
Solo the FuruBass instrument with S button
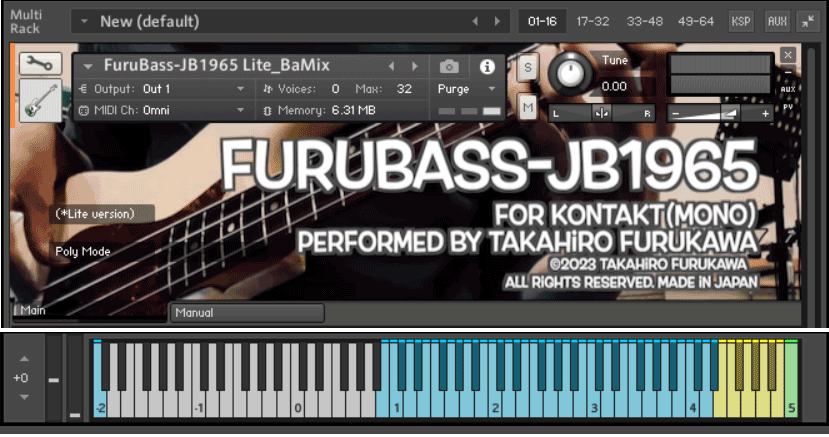(528, 67)
